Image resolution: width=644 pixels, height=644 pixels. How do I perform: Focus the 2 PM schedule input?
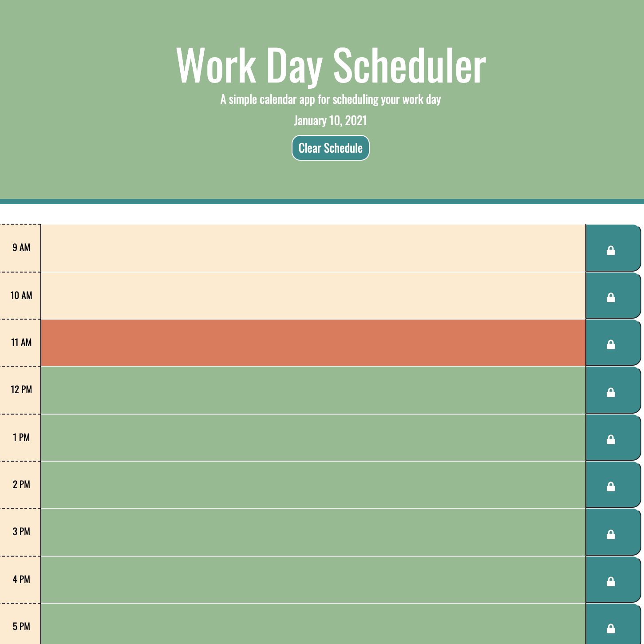tap(313, 485)
